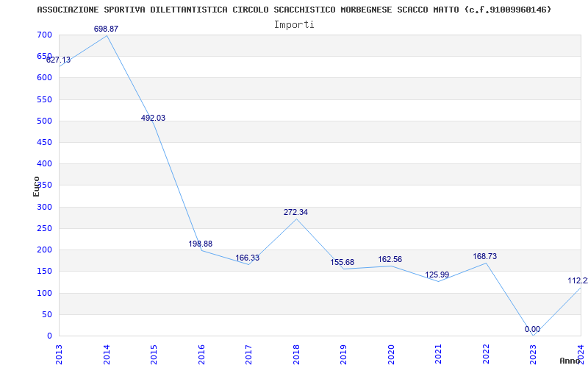Select the 2020 x-axis year label
The height and width of the screenshot is (368, 588).
(391, 354)
